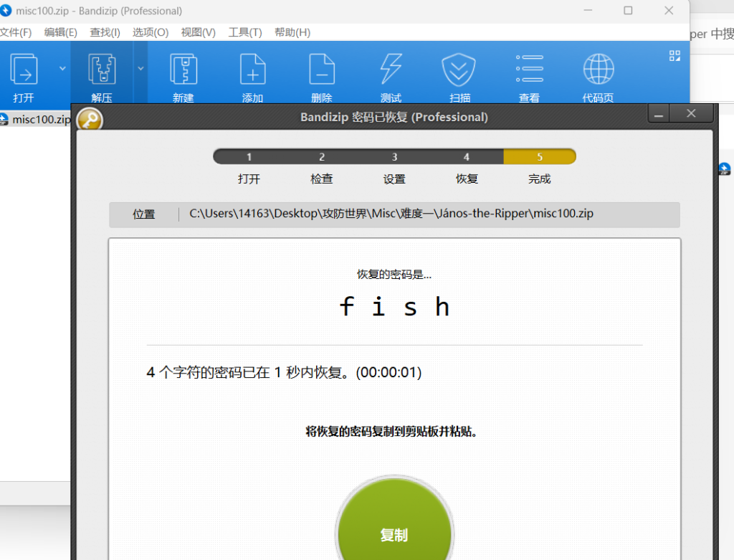Click the recovered password text fish
Viewport: 734px width, 560px height.
pos(394,307)
